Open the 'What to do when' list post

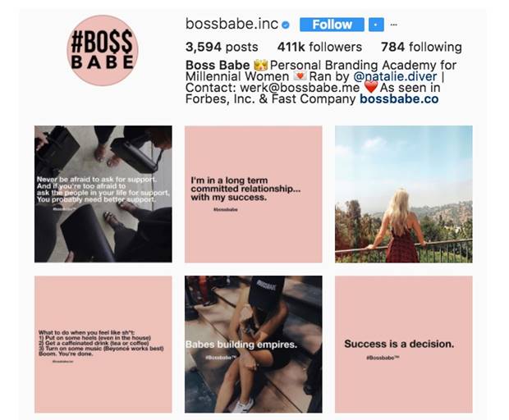[x=103, y=345]
